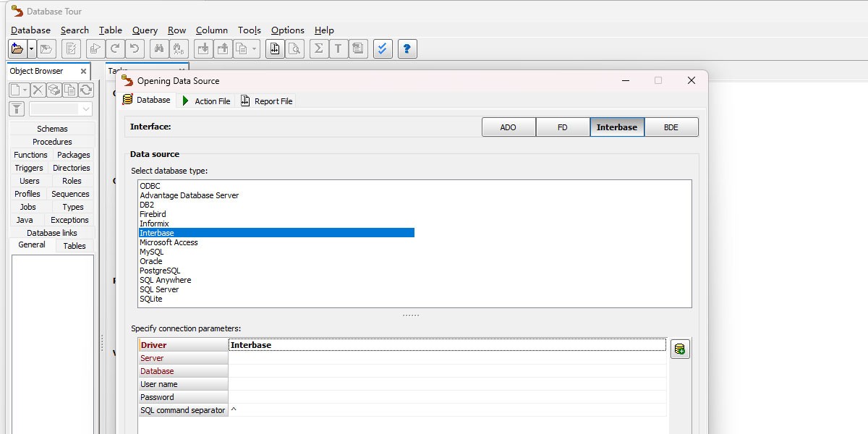Image resolution: width=868 pixels, height=434 pixels.
Task: Click the Server parameter value field
Action: coord(447,358)
